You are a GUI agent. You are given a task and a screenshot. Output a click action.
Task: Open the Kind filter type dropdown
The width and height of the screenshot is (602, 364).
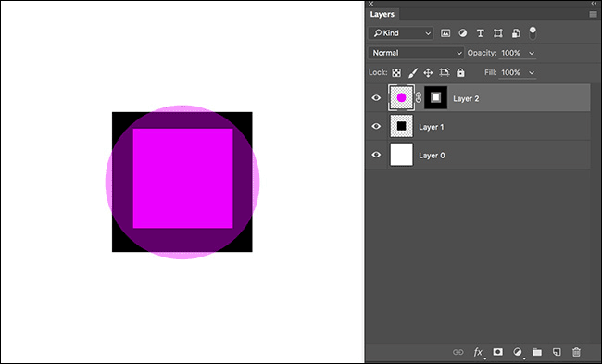(x=401, y=33)
